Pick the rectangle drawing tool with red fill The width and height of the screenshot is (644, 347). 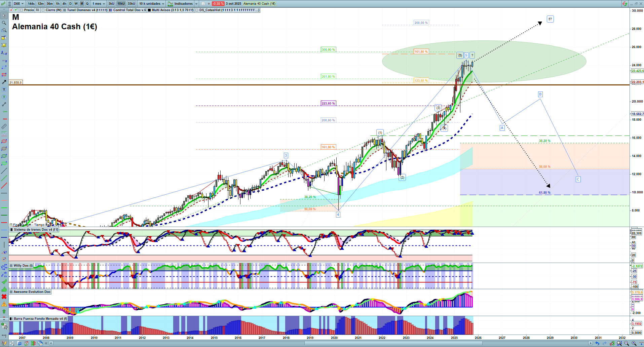(4, 75)
